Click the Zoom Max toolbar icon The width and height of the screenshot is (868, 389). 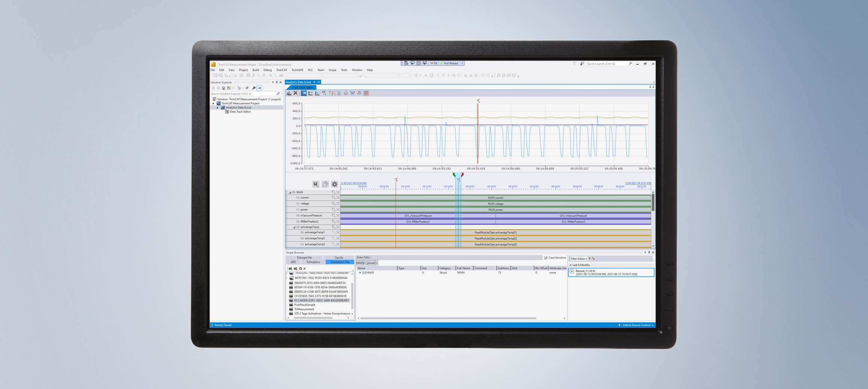pos(289,93)
